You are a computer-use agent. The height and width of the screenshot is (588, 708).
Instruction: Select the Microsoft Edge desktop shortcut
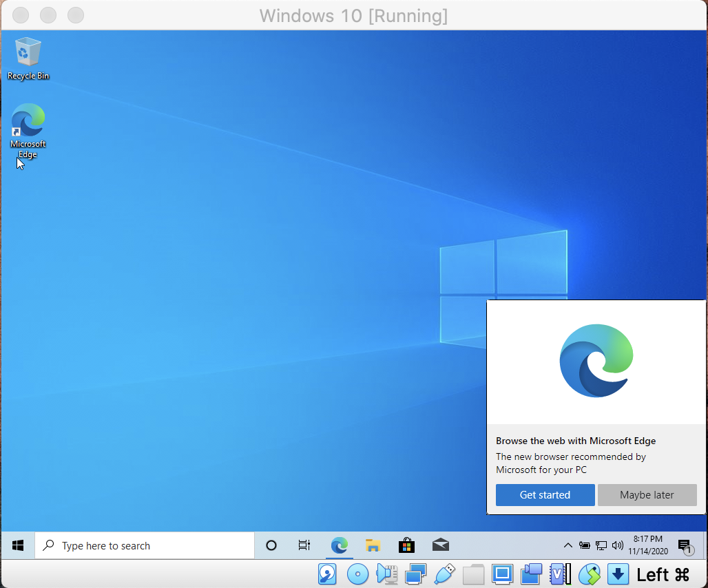click(28, 131)
